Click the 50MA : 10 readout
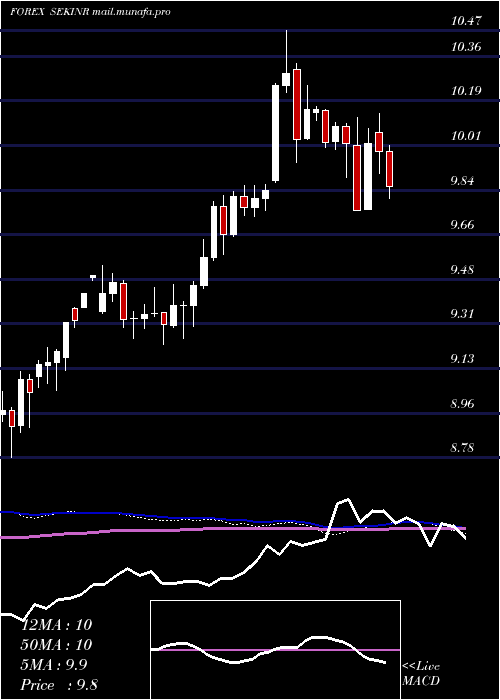 click(x=57, y=645)
